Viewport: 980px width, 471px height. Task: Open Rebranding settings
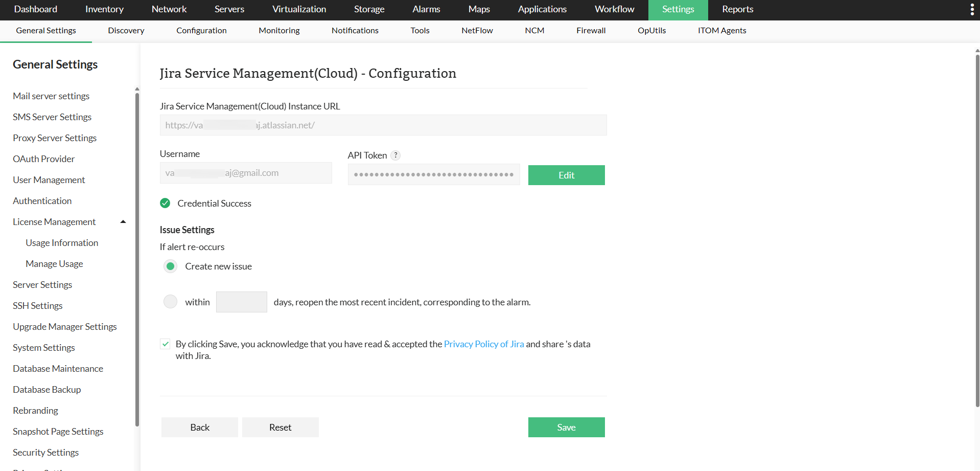coord(35,411)
